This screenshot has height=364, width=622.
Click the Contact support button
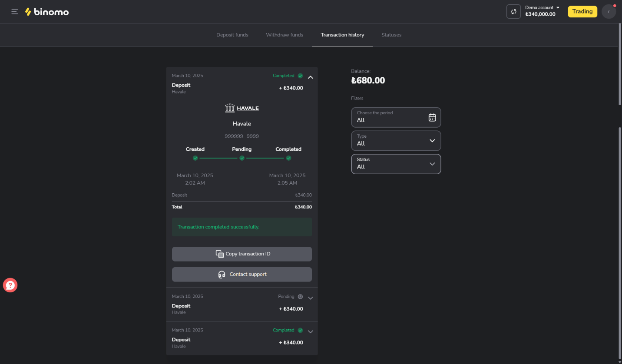(x=242, y=275)
